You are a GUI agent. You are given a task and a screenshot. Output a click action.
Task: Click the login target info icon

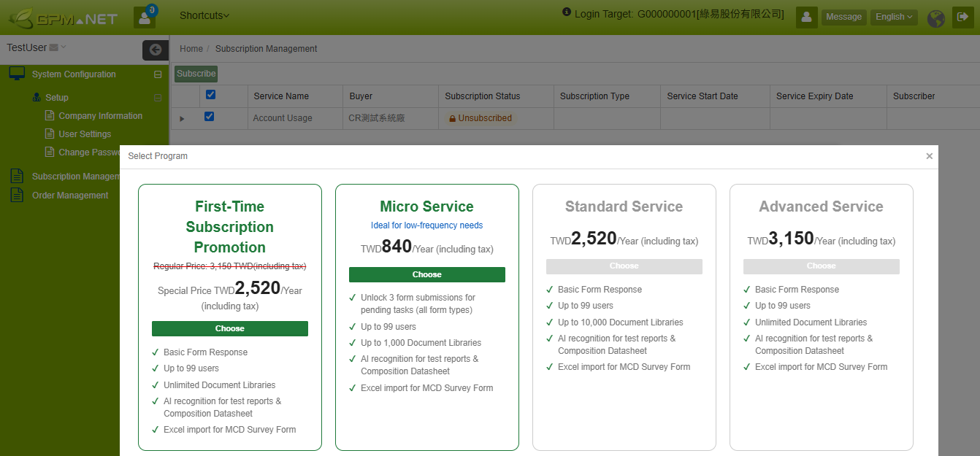[567, 12]
